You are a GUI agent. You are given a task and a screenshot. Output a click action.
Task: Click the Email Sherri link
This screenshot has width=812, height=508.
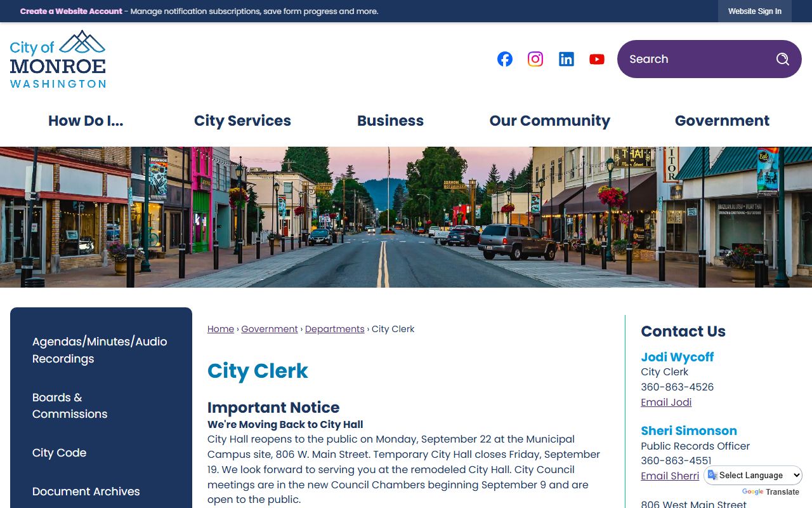pyautogui.click(x=670, y=476)
